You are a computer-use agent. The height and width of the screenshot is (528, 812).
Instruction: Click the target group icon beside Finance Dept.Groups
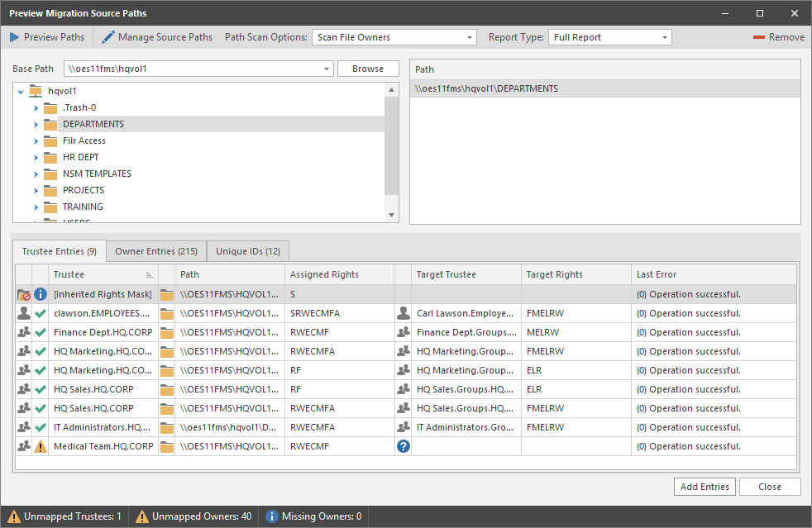tap(404, 332)
